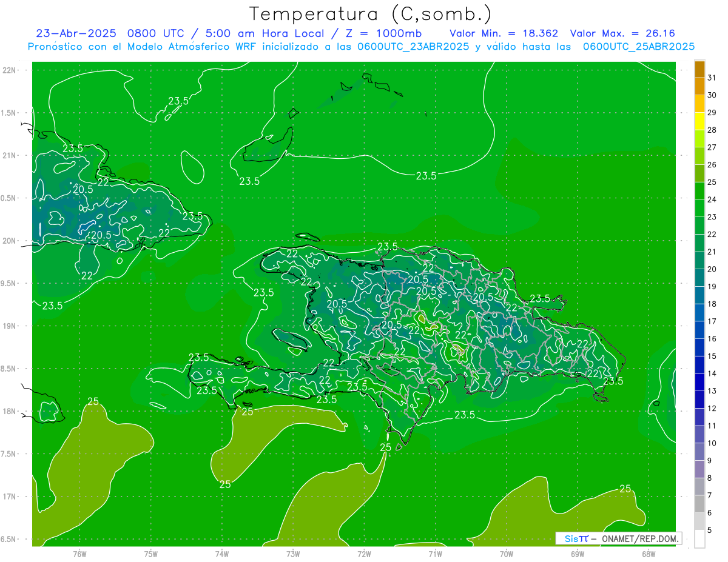Click the "18N" latitude axis label
Viewport: 728px width, 562px height.
[x=10, y=412]
